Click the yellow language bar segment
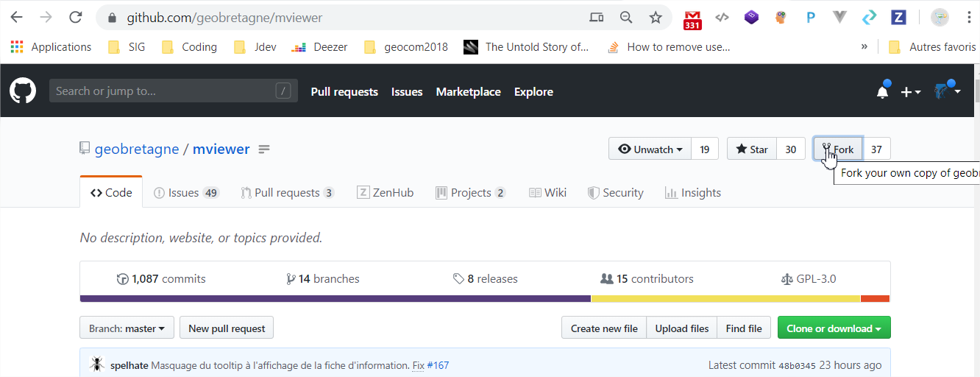Screen dimensions: 980x377 click(725, 299)
